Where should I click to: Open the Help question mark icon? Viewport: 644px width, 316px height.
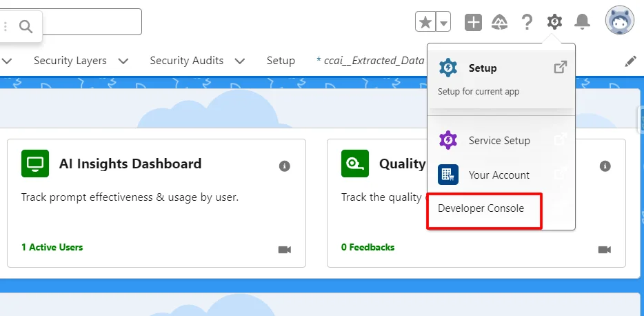[x=527, y=22]
